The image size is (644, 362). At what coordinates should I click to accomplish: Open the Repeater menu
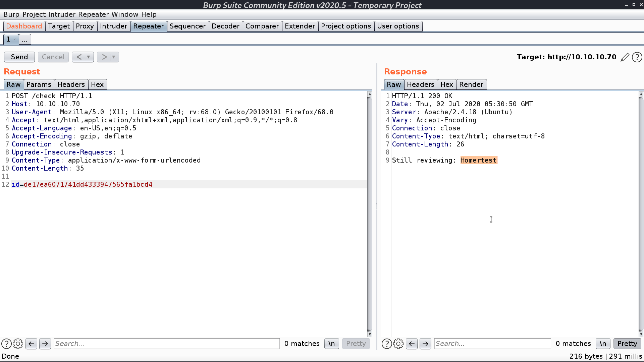tap(93, 14)
